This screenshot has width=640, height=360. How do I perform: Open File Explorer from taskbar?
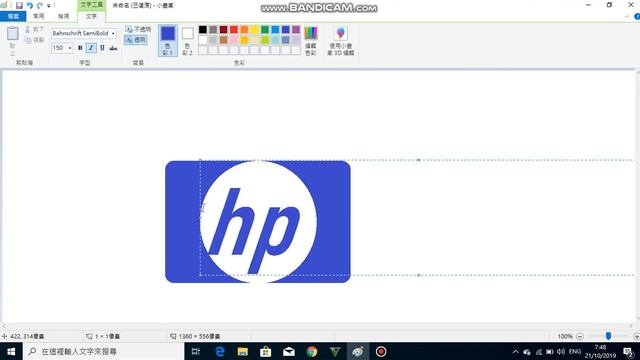coord(242,351)
